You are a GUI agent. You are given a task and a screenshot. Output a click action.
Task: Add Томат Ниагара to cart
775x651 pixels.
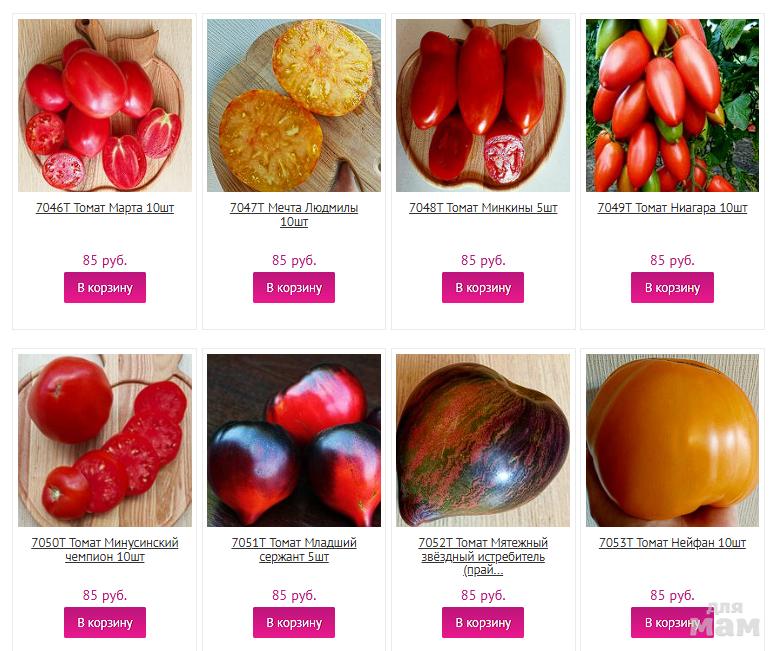click(x=672, y=287)
